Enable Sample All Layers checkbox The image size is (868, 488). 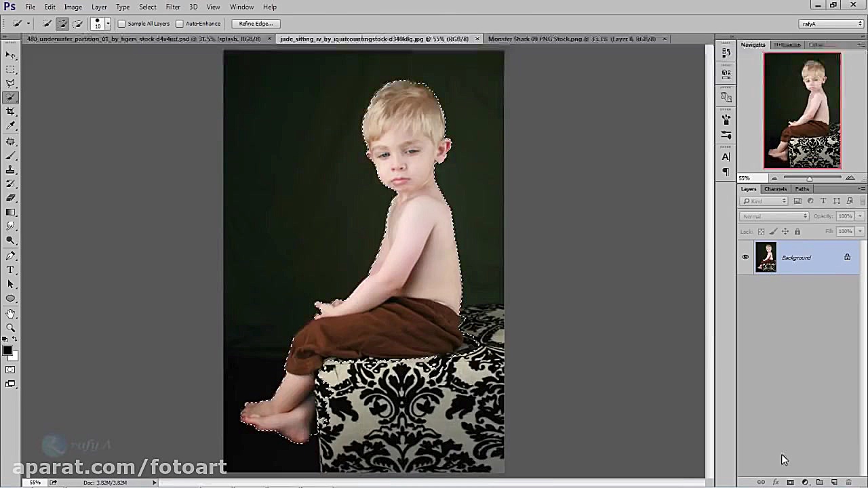(122, 24)
